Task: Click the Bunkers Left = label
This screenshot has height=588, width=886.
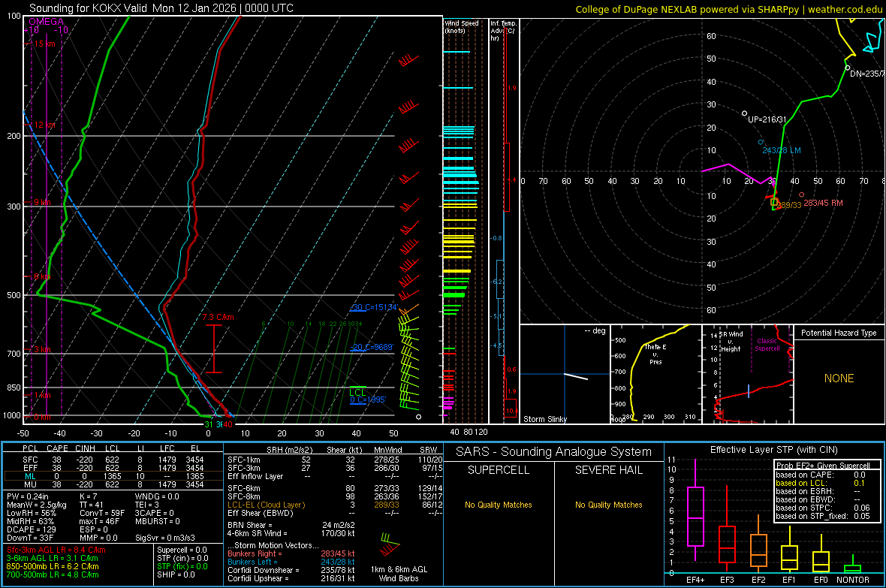Action: tap(252, 562)
